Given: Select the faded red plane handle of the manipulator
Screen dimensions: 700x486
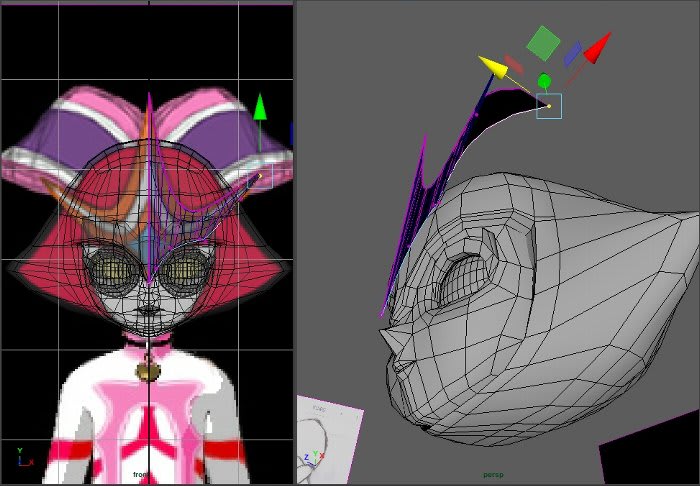Looking at the screenshot, I should click(x=514, y=65).
